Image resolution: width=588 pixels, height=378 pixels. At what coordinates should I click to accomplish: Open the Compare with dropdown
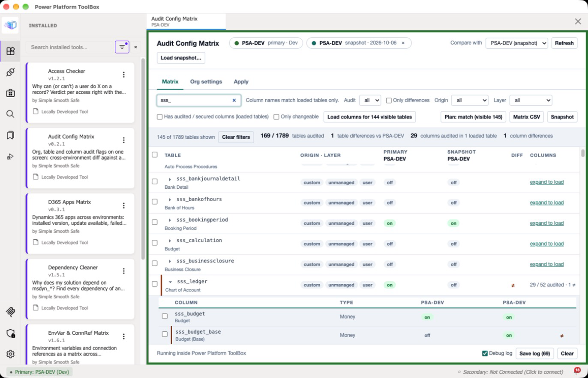coord(516,43)
